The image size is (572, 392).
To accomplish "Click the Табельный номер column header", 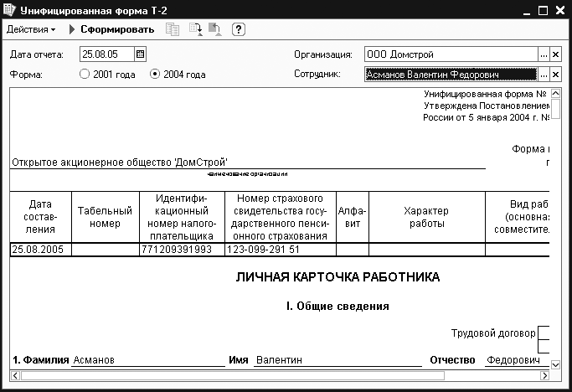I will [105, 217].
